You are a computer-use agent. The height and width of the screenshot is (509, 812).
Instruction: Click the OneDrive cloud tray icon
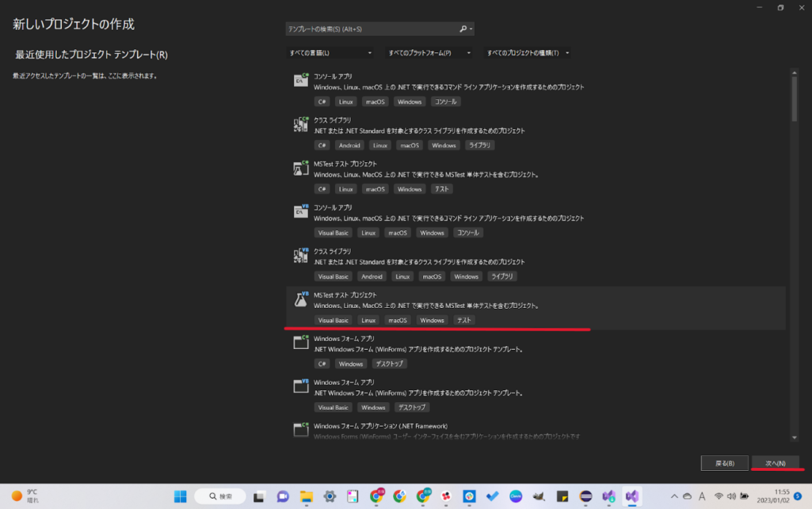pos(687,496)
